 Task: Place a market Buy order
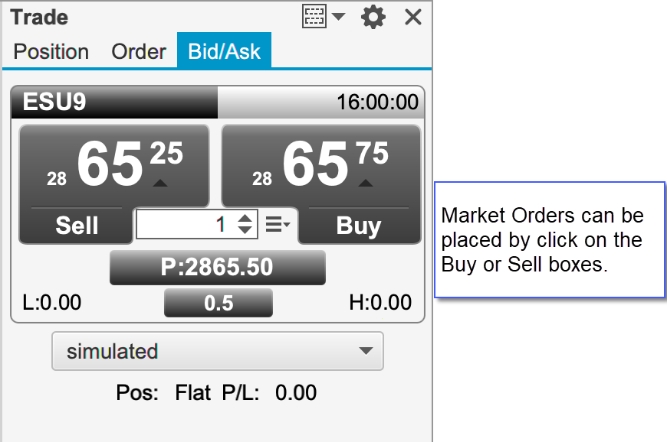[359, 225]
